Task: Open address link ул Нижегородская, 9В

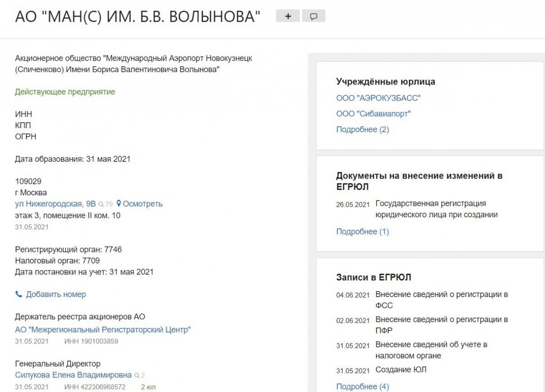Action: click(55, 204)
